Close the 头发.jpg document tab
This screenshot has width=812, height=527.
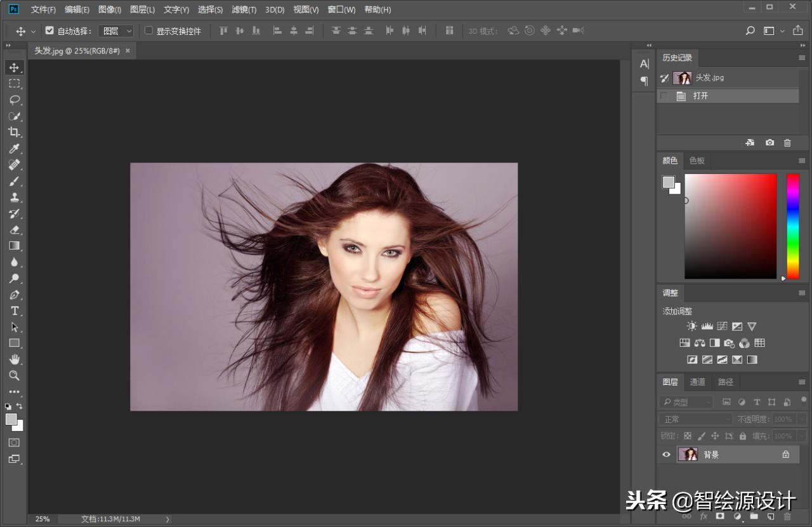[128, 51]
